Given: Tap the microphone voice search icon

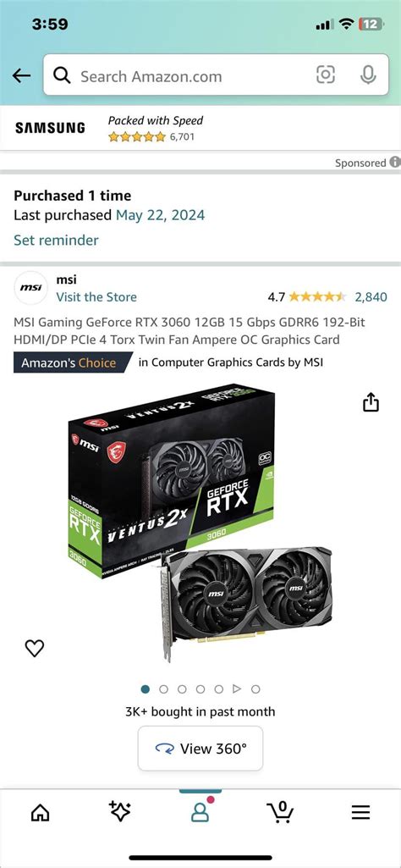Looking at the screenshot, I should pyautogui.click(x=368, y=75).
